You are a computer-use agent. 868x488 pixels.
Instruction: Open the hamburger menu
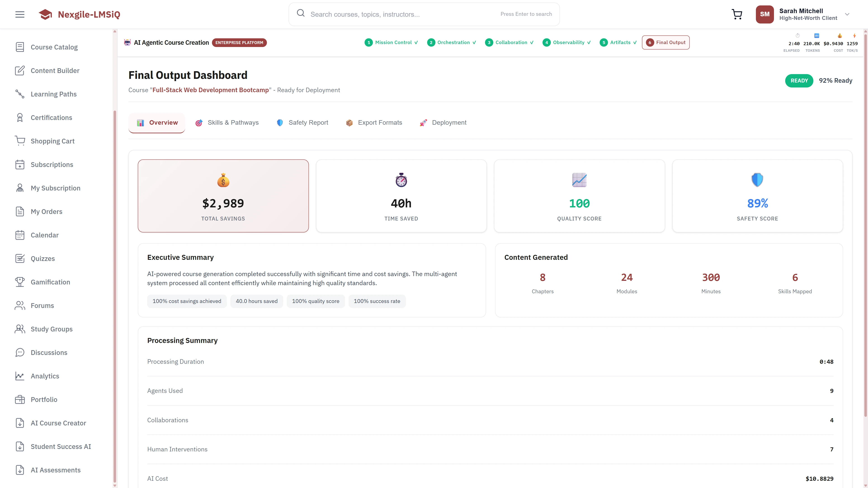click(19, 14)
